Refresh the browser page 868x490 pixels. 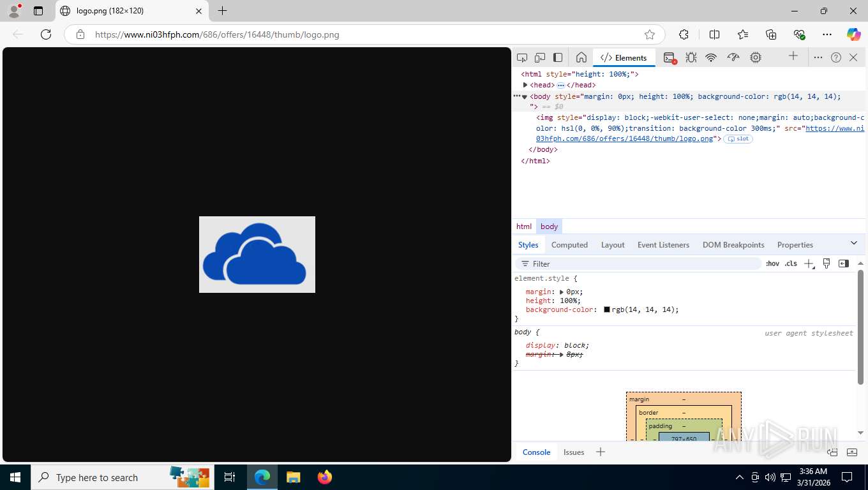click(x=46, y=34)
